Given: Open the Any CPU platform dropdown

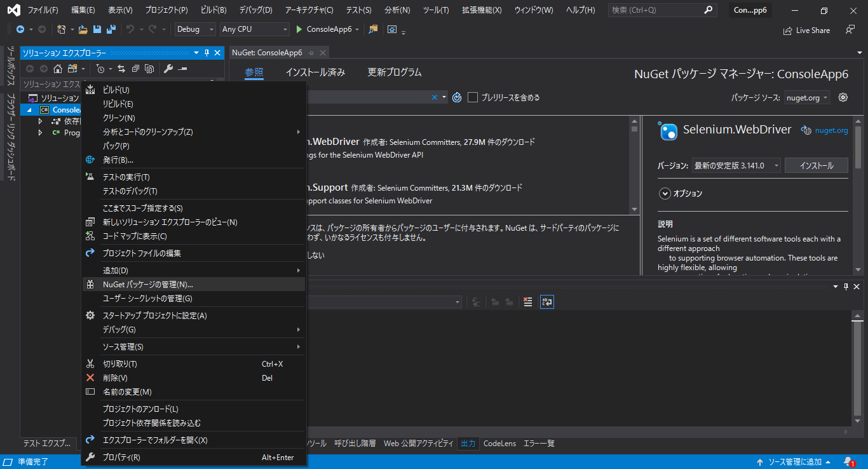Looking at the screenshot, I should (x=255, y=29).
